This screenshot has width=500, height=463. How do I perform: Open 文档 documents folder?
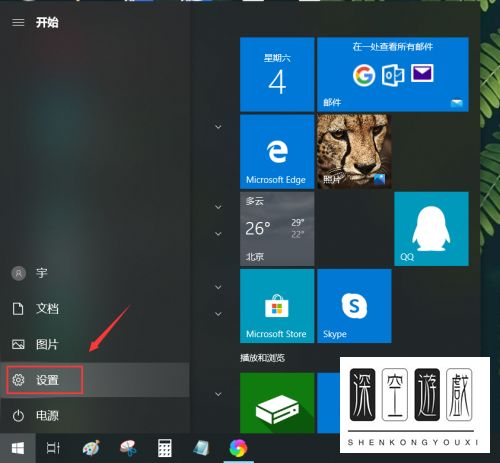(x=95, y=309)
